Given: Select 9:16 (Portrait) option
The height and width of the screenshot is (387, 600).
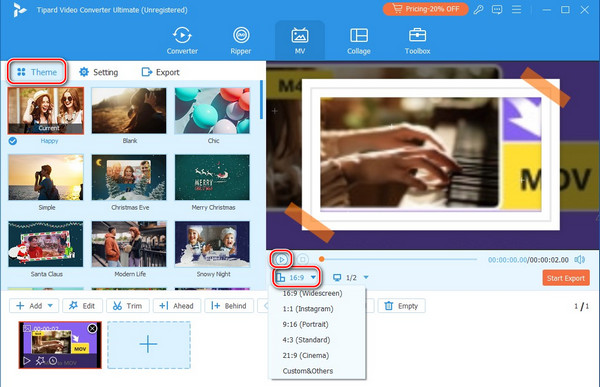Looking at the screenshot, I should (305, 325).
